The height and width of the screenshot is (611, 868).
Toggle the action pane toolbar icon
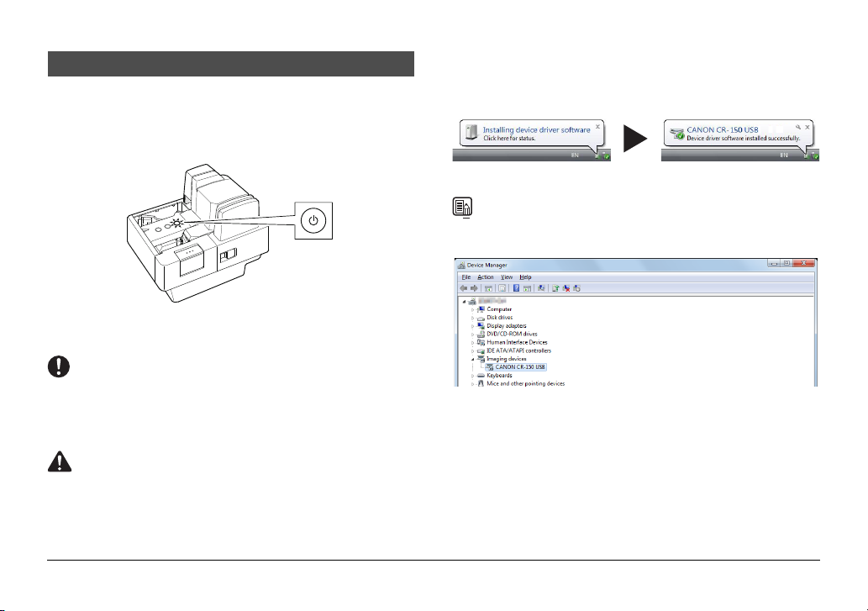527,288
